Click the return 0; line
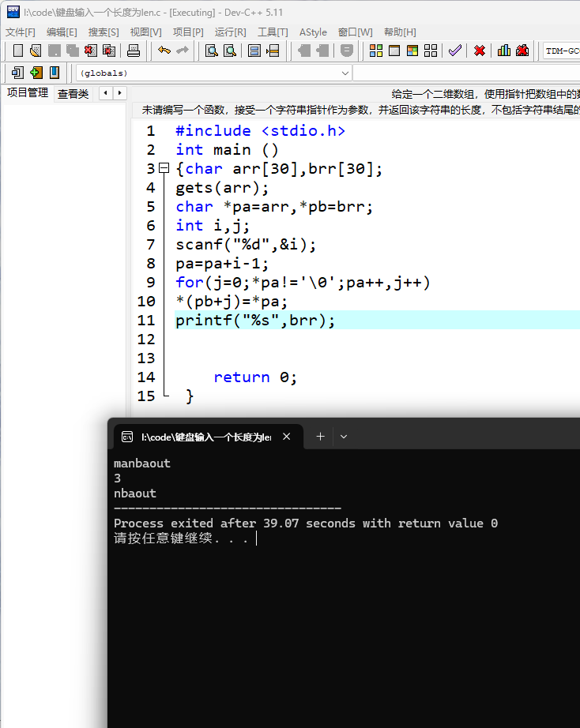 click(255, 377)
